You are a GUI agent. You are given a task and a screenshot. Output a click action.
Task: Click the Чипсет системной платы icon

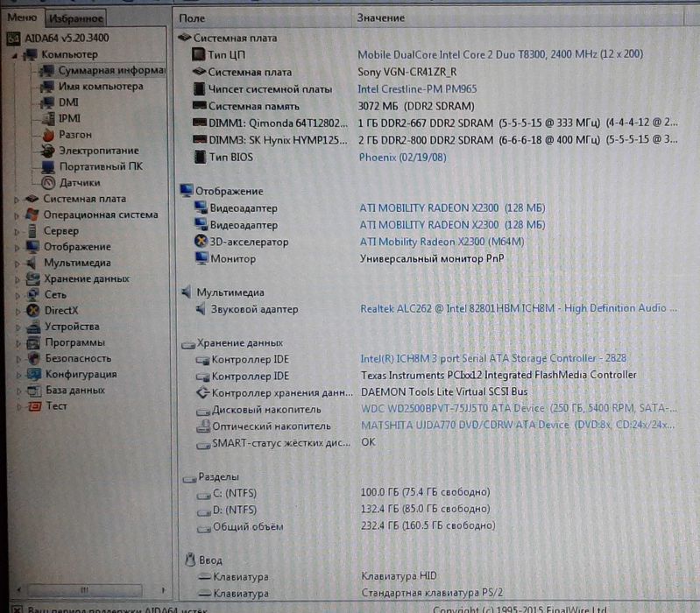(x=199, y=88)
